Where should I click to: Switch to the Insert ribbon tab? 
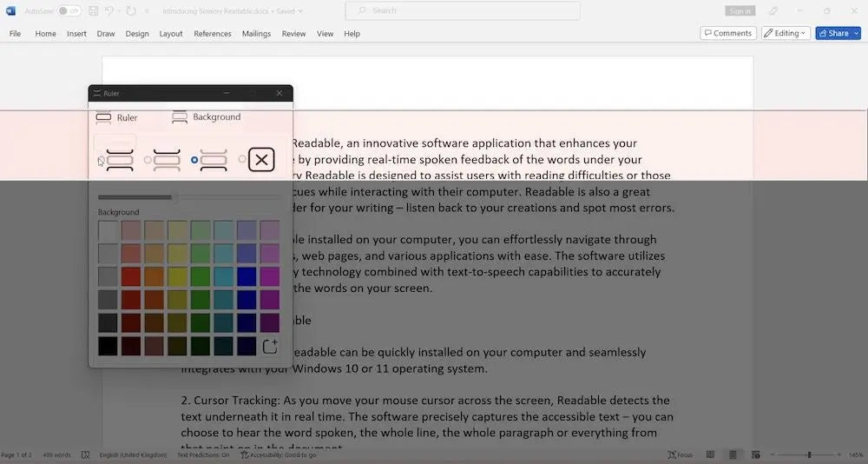coord(76,33)
